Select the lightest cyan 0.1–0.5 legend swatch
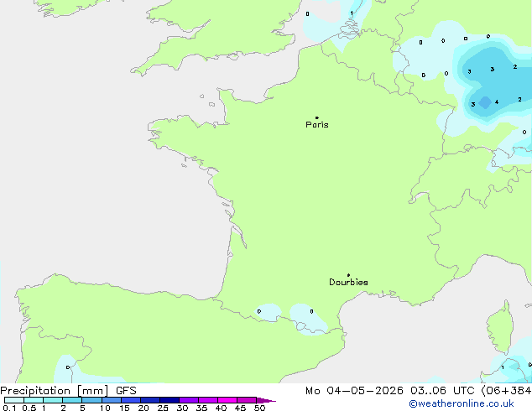This screenshot has height=411, width=532. pos(14,400)
